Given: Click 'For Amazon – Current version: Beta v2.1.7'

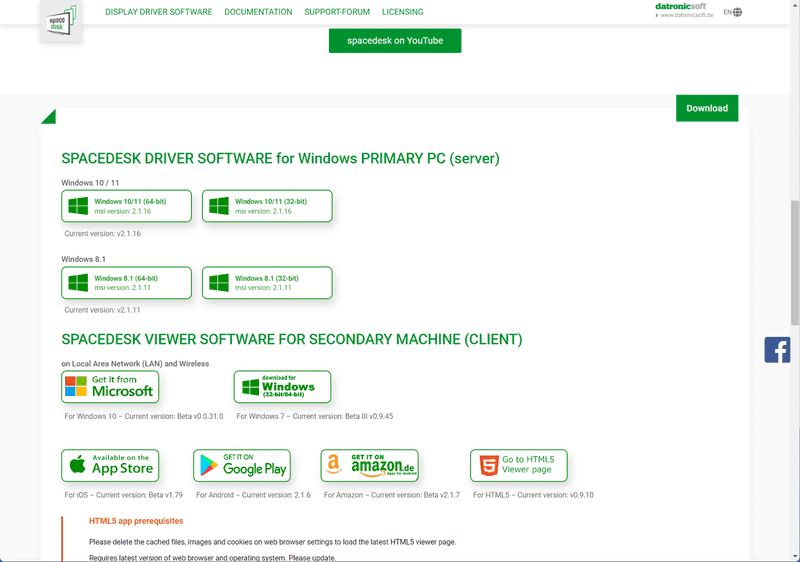Looking at the screenshot, I should click(392, 495).
